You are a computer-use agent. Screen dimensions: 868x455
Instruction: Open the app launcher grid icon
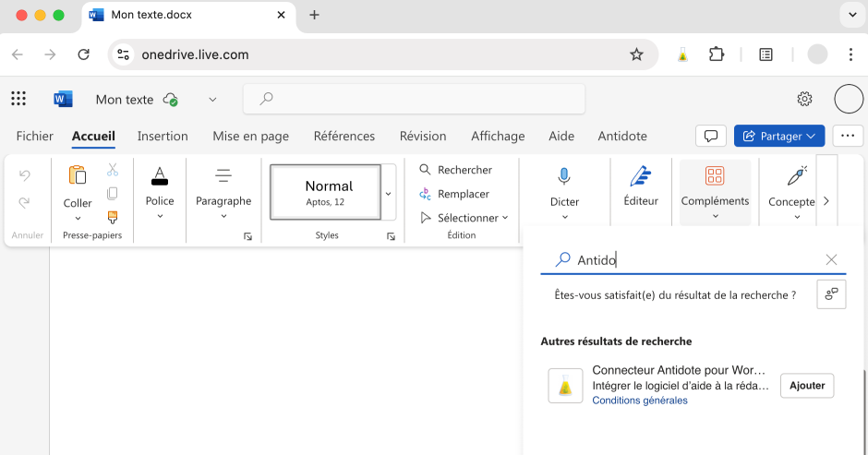pyautogui.click(x=18, y=99)
